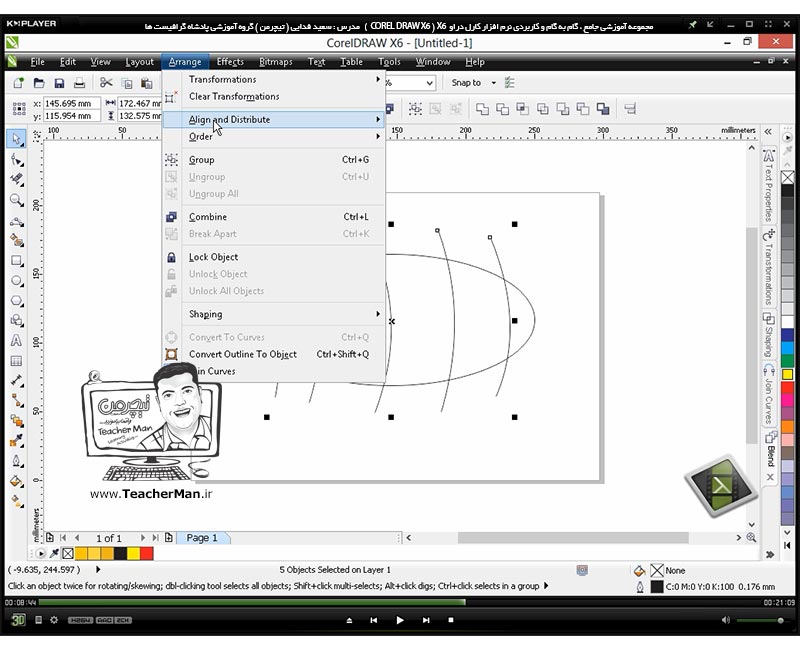Screen dimensions: 800x650
Task: Go to previous track in KMPlayer
Action: (373, 620)
